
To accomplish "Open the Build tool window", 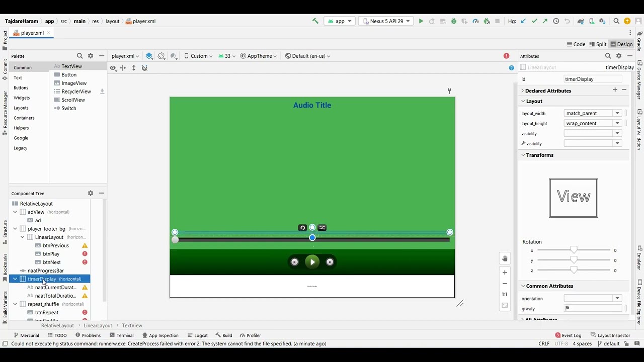I will (x=223, y=335).
